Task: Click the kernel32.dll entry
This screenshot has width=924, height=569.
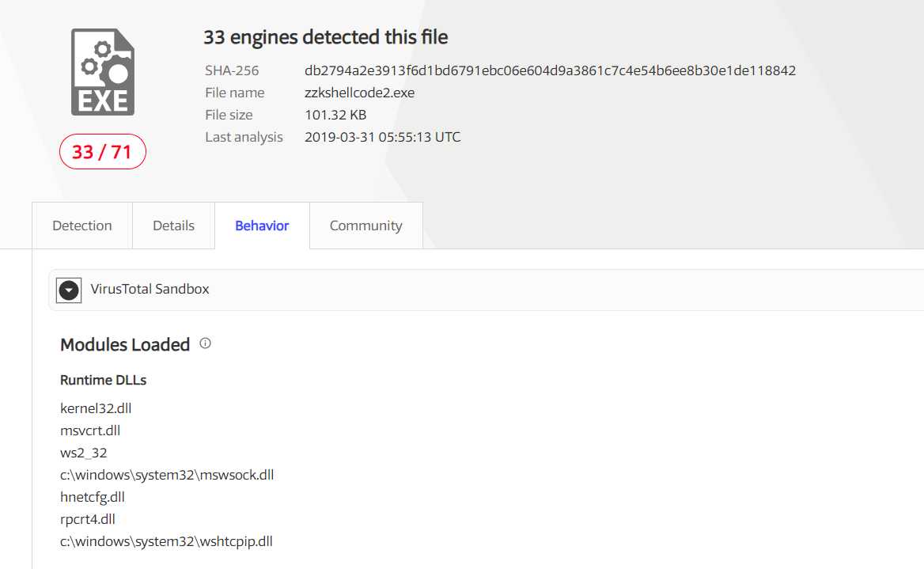Action: [x=96, y=408]
